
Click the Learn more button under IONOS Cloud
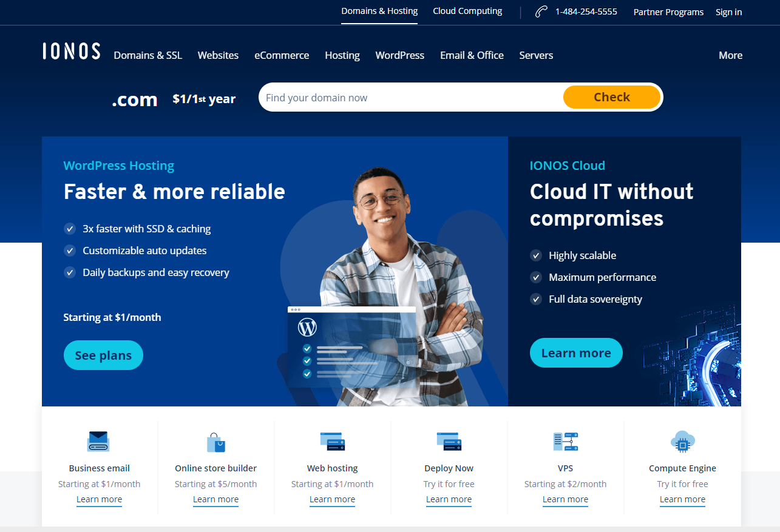[x=576, y=353]
